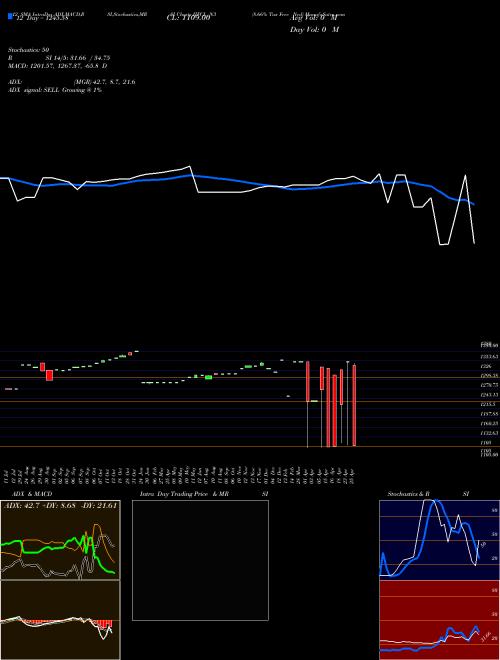Select 'ADX: 42.7 +DY: 8.68 -DY: 21.61' header
This screenshot has width=500, height=660.
(60, 506)
